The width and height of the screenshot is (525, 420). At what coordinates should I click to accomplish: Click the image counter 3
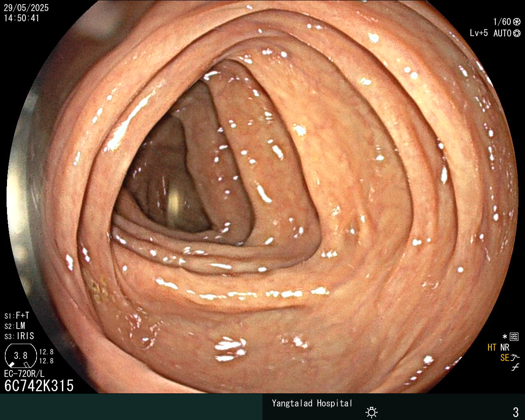[x=516, y=412]
